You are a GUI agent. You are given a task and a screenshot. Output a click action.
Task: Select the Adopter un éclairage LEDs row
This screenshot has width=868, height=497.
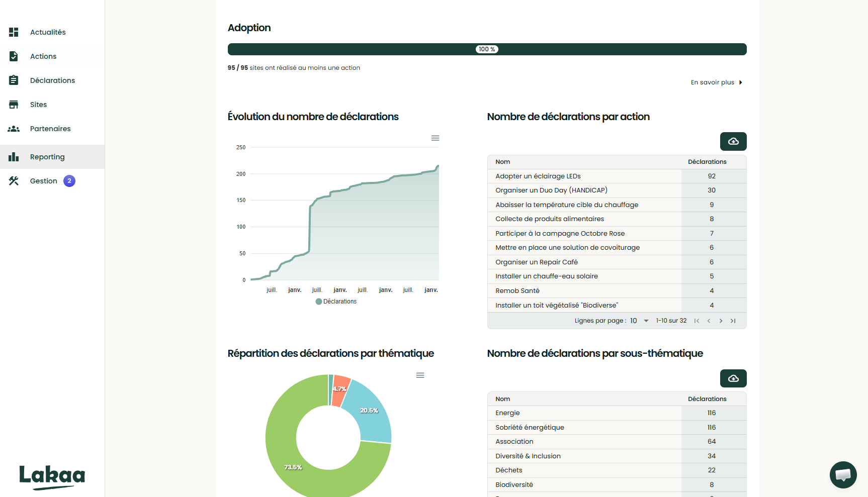click(x=617, y=176)
